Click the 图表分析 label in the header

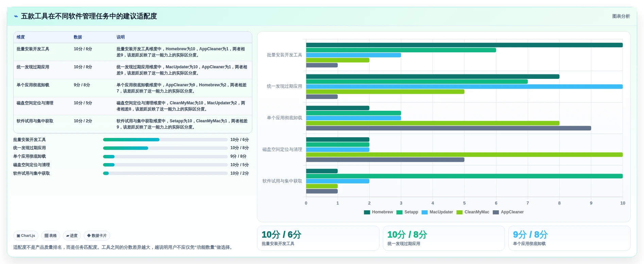[x=621, y=16]
